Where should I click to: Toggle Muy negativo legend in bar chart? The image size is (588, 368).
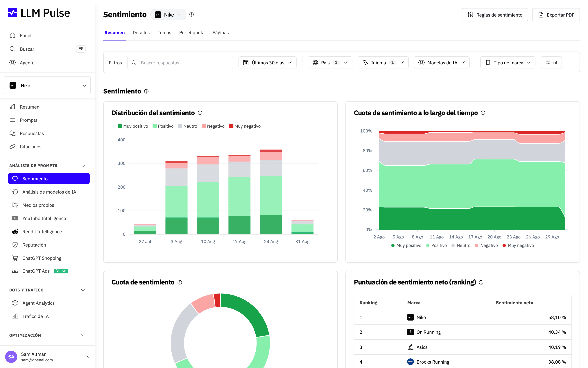coord(245,126)
